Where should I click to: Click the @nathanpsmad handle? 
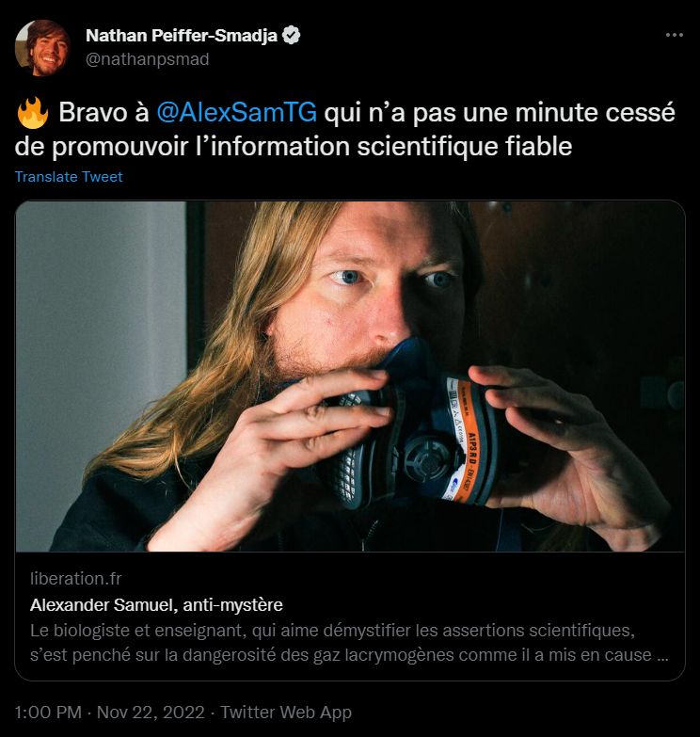[147, 59]
